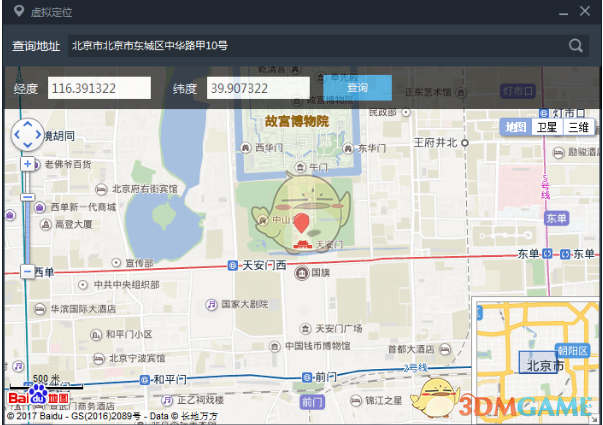Click the zoom in plus button on map
Viewport: 603px width, 425px height.
[27, 164]
